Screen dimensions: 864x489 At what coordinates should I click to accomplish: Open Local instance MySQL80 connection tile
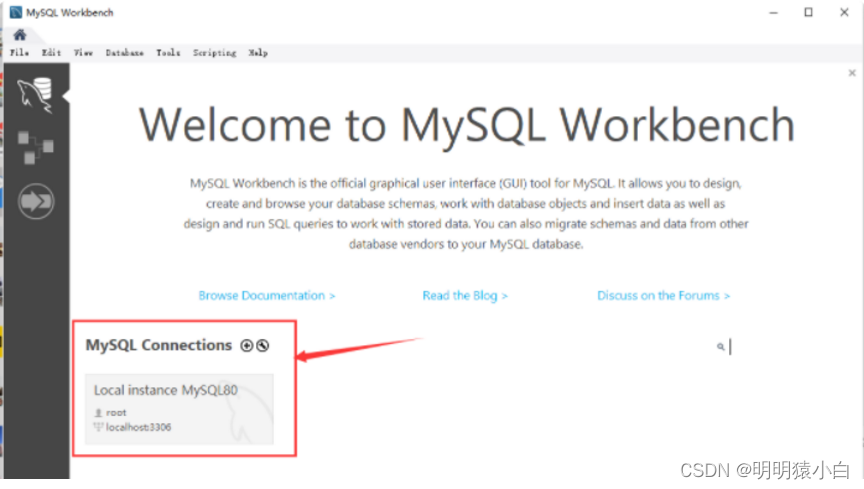(179, 409)
